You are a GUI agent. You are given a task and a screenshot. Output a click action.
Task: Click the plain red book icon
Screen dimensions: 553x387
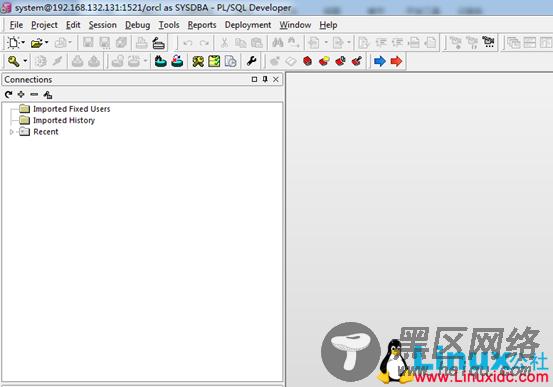click(308, 61)
